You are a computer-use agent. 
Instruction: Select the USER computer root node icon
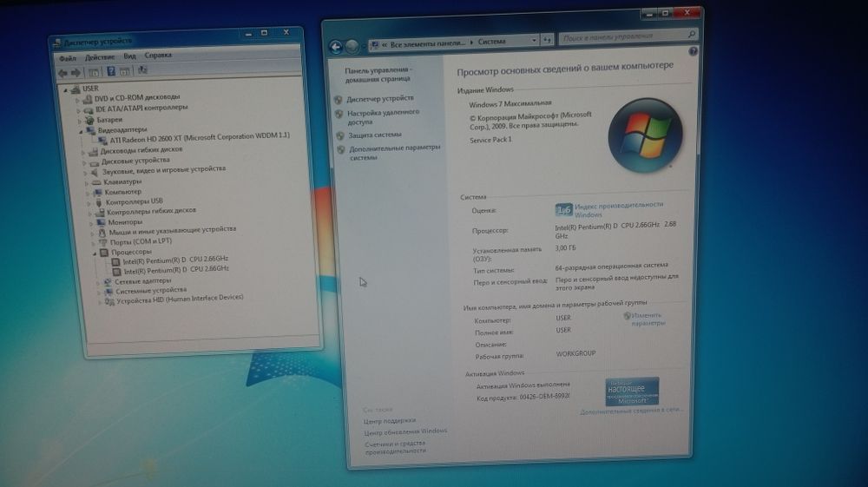click(76, 89)
